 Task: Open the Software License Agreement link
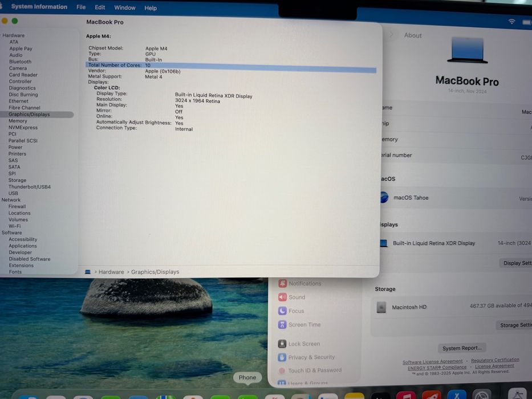coord(432,362)
